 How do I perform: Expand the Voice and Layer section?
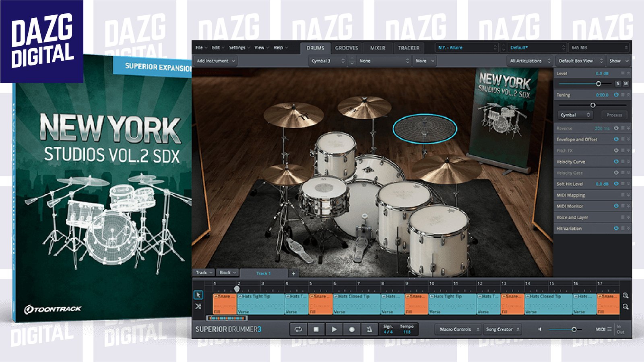[x=628, y=217]
